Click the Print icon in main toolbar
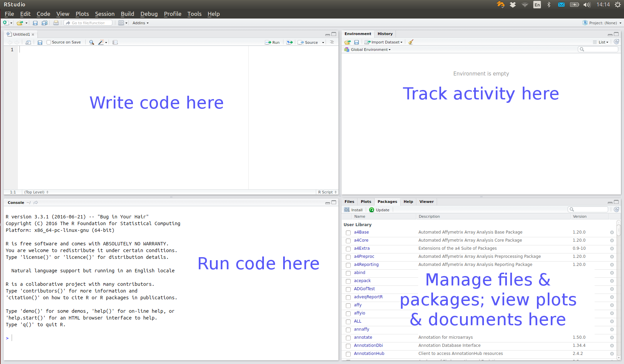 click(x=56, y=23)
